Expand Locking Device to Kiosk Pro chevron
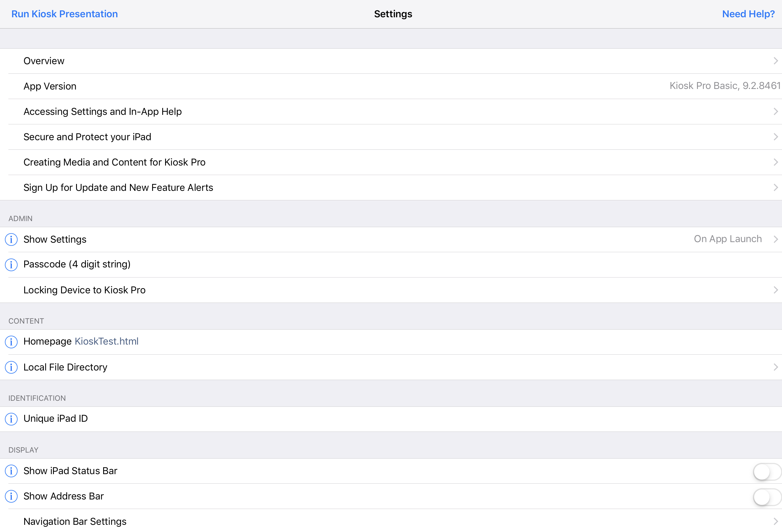Screen dimensions: 782x532 click(x=775, y=290)
